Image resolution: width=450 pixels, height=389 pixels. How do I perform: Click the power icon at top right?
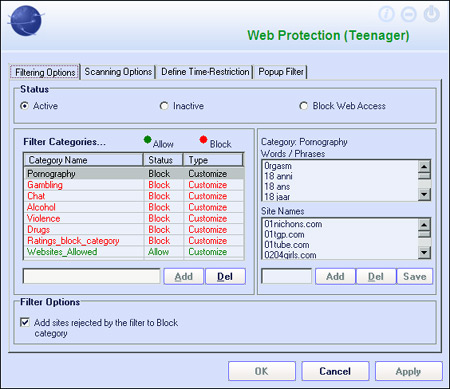point(432,14)
